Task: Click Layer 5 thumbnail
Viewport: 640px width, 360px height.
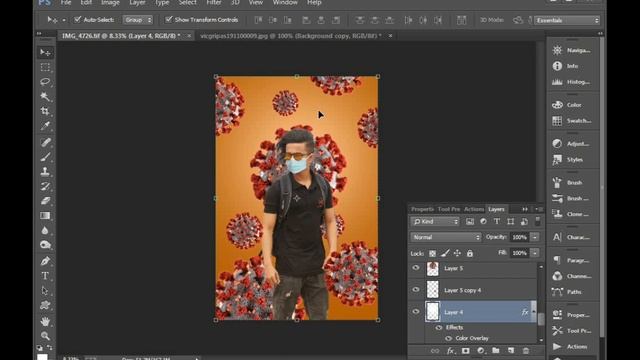Action: [433, 269]
